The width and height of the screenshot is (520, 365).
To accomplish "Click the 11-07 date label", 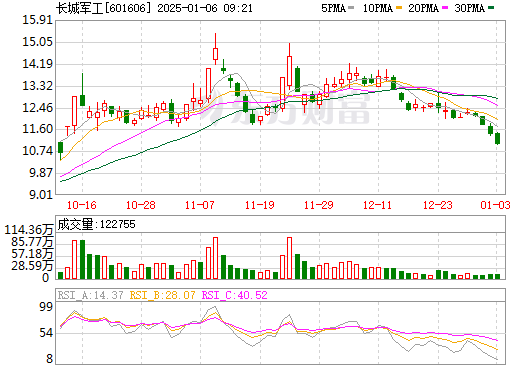I will [x=200, y=205].
